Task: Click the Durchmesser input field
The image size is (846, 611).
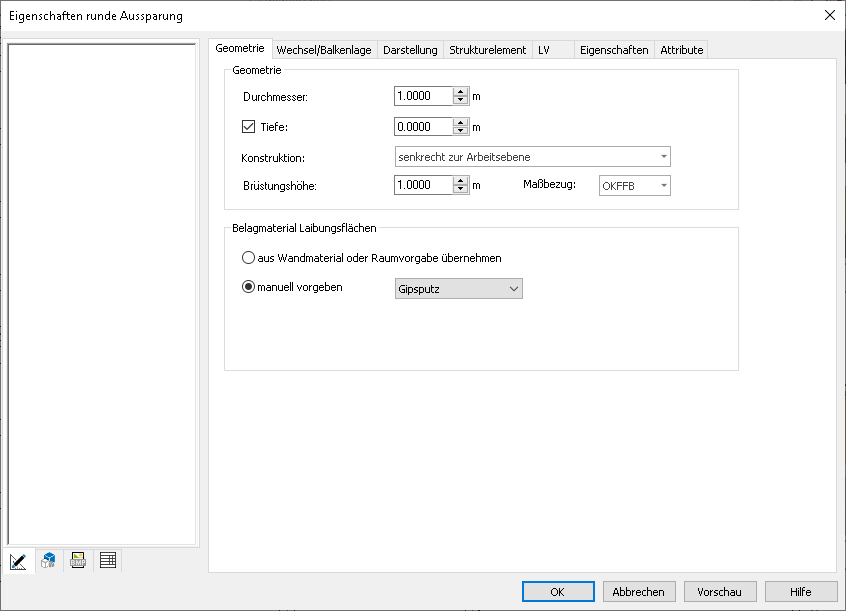Action: (424, 96)
